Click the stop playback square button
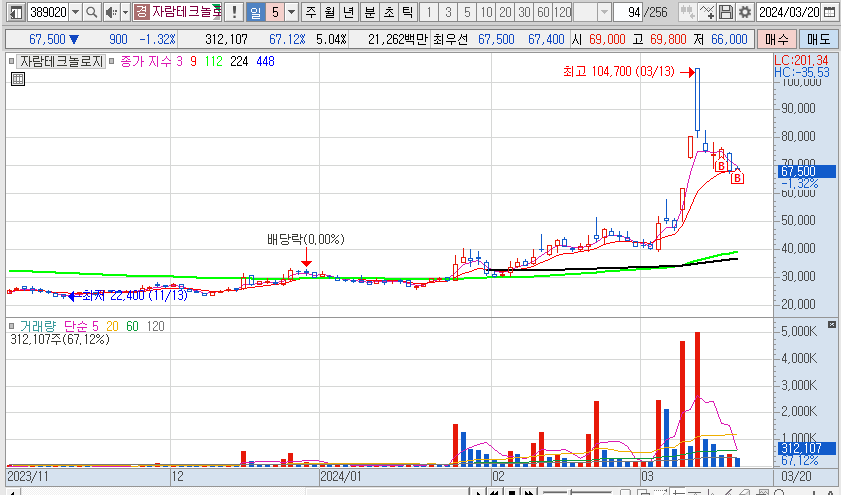Image resolution: width=841 pixels, height=495 pixels. [x=512, y=491]
